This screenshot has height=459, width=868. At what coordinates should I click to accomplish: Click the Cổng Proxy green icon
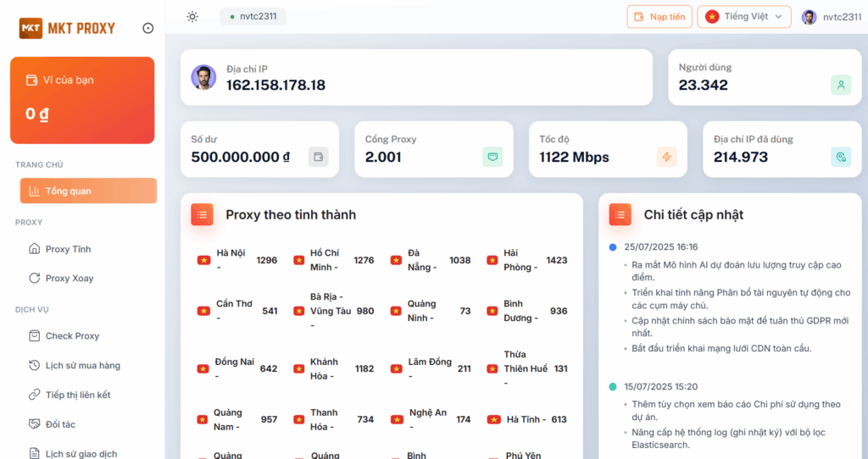[x=492, y=157]
